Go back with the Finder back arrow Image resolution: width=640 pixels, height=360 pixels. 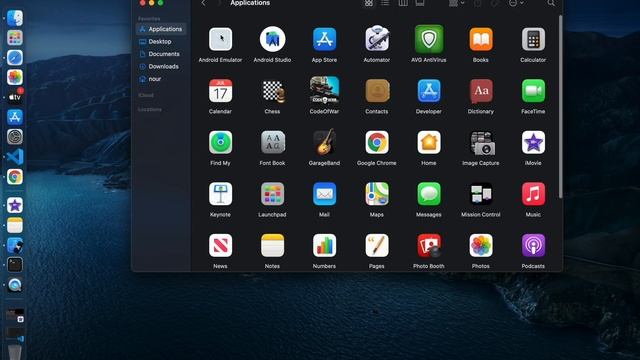(203, 3)
